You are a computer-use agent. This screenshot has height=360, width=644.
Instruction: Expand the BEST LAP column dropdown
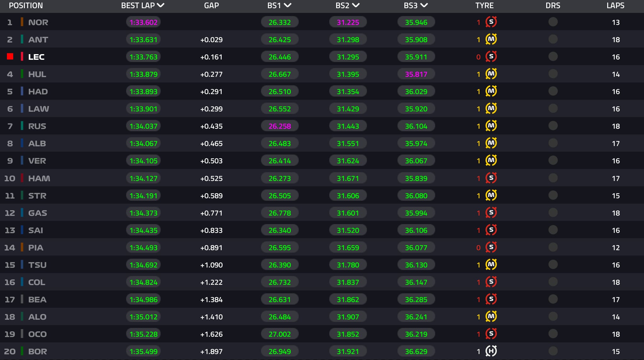(161, 5)
